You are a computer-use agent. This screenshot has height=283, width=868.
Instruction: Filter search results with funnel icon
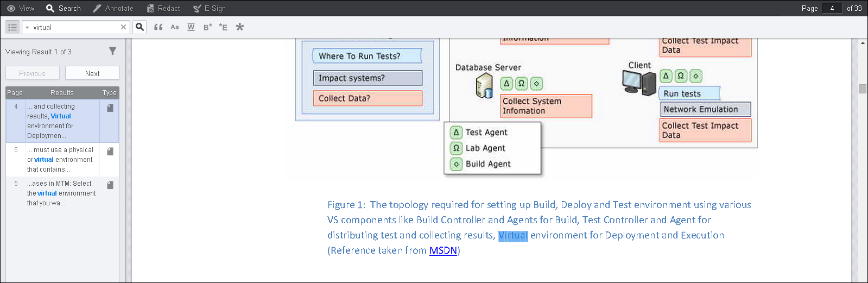pos(112,51)
